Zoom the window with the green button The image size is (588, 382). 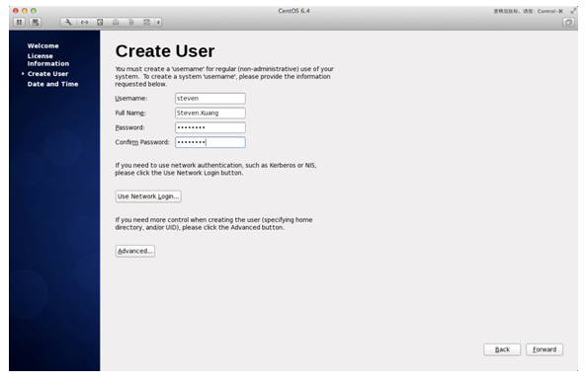coord(34,11)
